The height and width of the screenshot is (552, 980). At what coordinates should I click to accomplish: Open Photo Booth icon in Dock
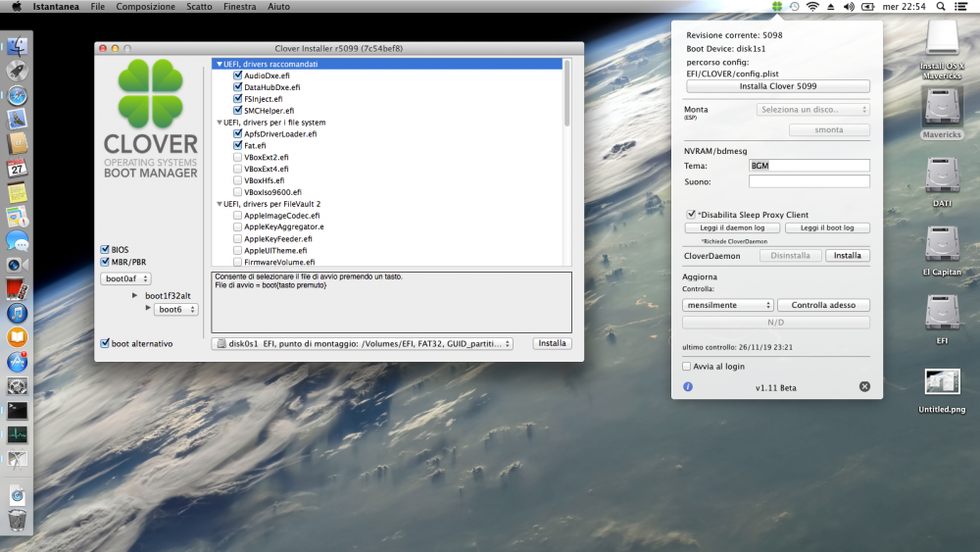pyautogui.click(x=17, y=289)
